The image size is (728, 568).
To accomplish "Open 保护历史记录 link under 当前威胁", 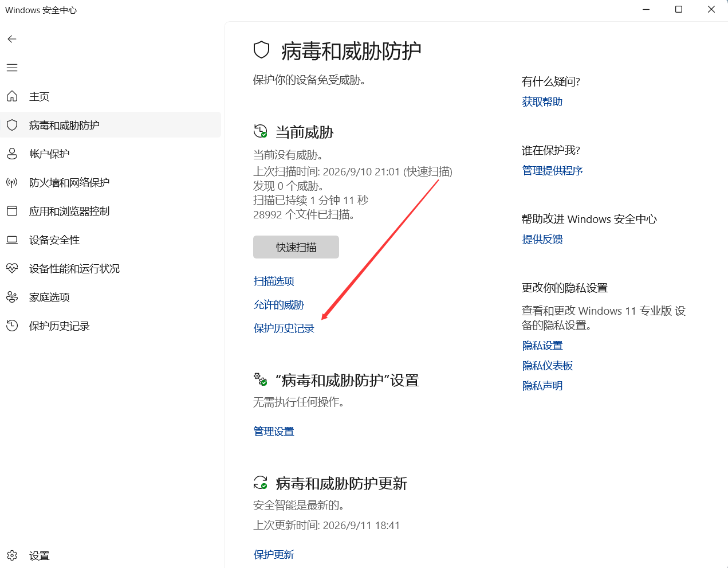I will (x=284, y=328).
